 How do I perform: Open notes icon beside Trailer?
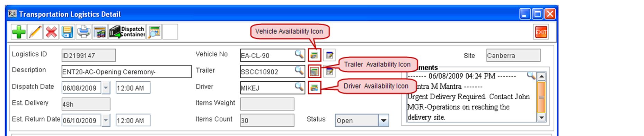click(x=329, y=72)
